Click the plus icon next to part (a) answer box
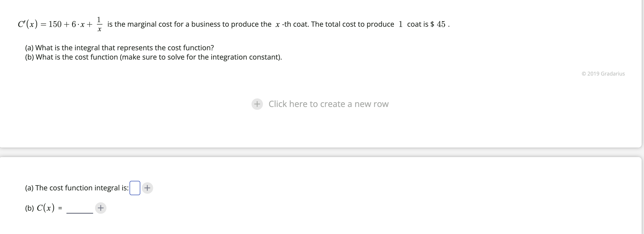 [147, 188]
